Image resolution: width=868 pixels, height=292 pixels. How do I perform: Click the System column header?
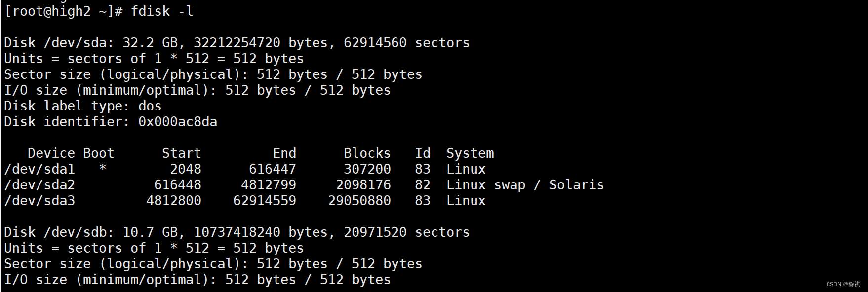pyautogui.click(x=470, y=153)
